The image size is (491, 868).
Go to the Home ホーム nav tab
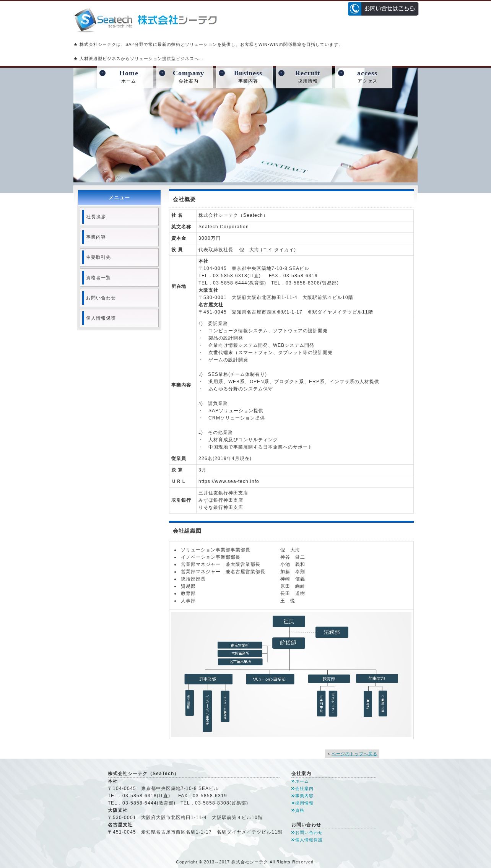(125, 77)
